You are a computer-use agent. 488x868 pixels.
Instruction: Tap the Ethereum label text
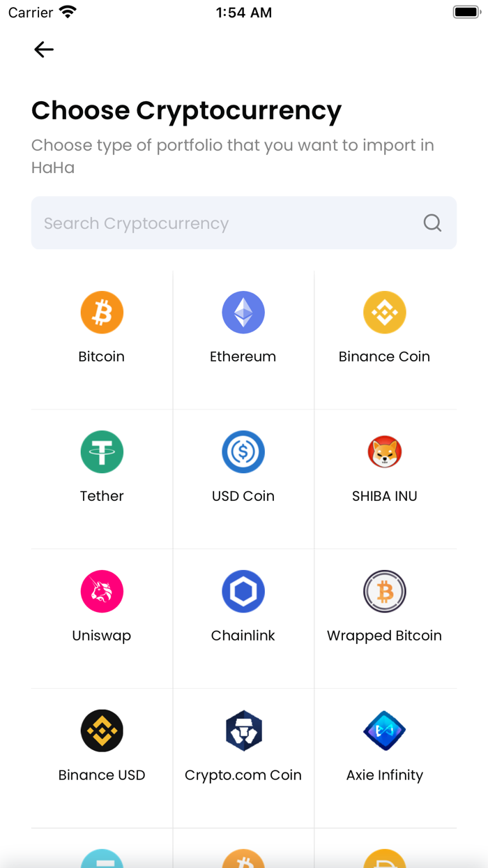[243, 356]
